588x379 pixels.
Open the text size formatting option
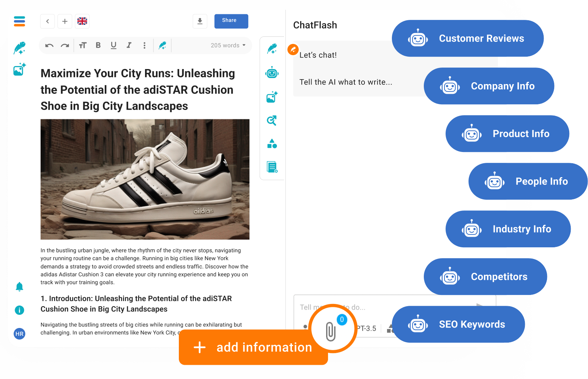pyautogui.click(x=83, y=45)
